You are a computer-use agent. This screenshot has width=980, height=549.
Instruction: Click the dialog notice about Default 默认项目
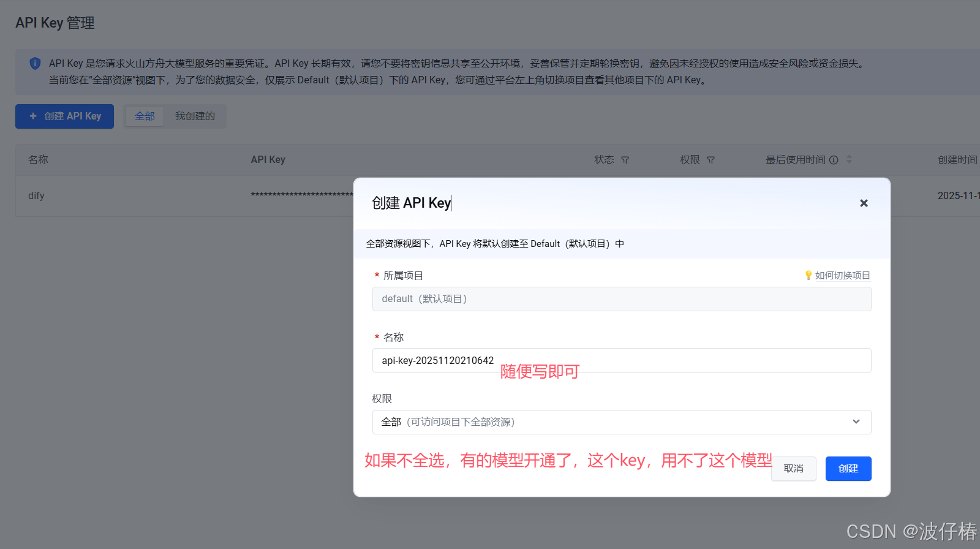click(495, 244)
